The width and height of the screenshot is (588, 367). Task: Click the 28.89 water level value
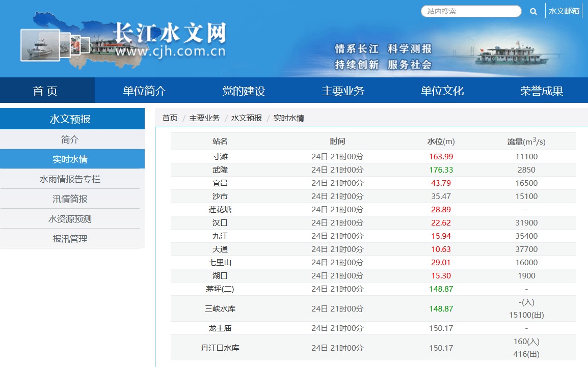441,209
